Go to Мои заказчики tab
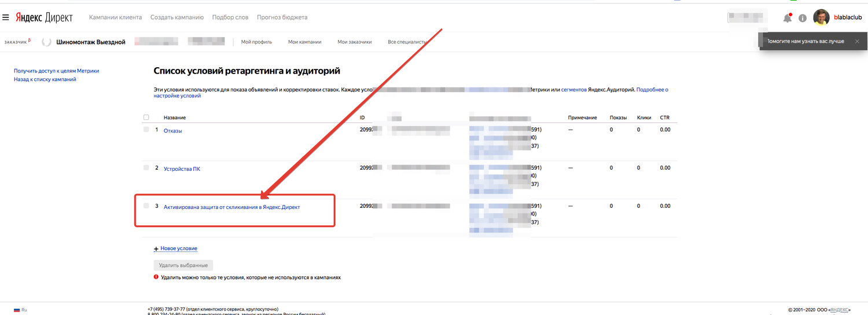Screen dimensions: 868x315 click(355, 42)
